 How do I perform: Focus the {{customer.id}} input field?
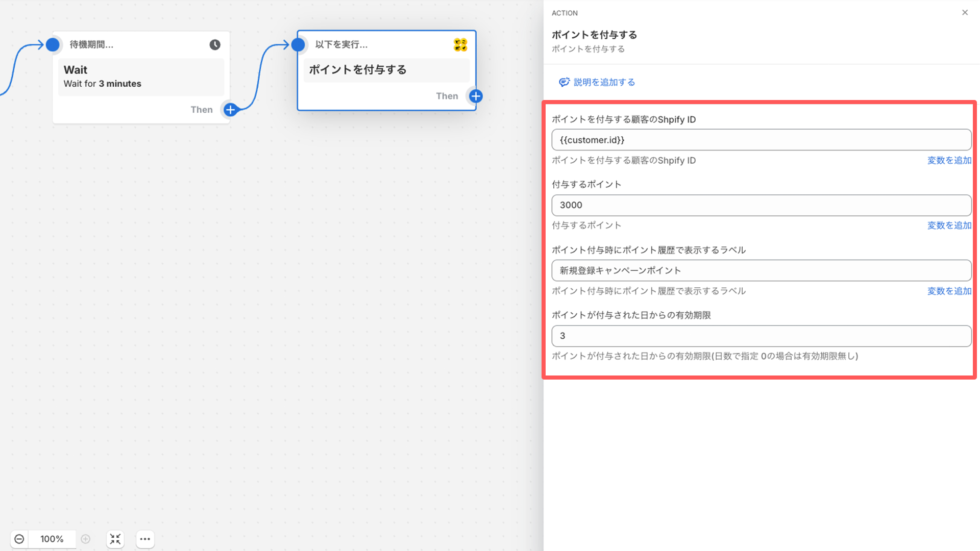point(761,140)
